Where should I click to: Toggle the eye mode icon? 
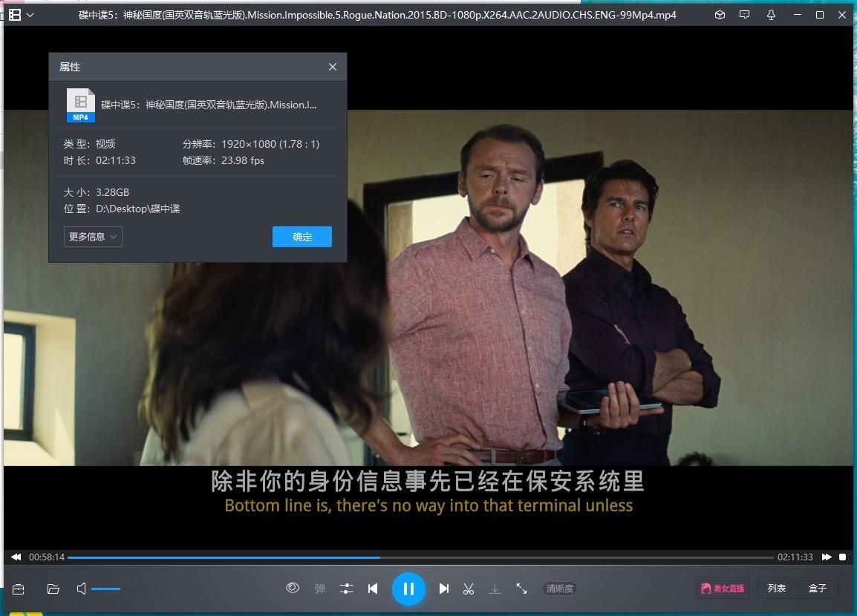coord(293,588)
